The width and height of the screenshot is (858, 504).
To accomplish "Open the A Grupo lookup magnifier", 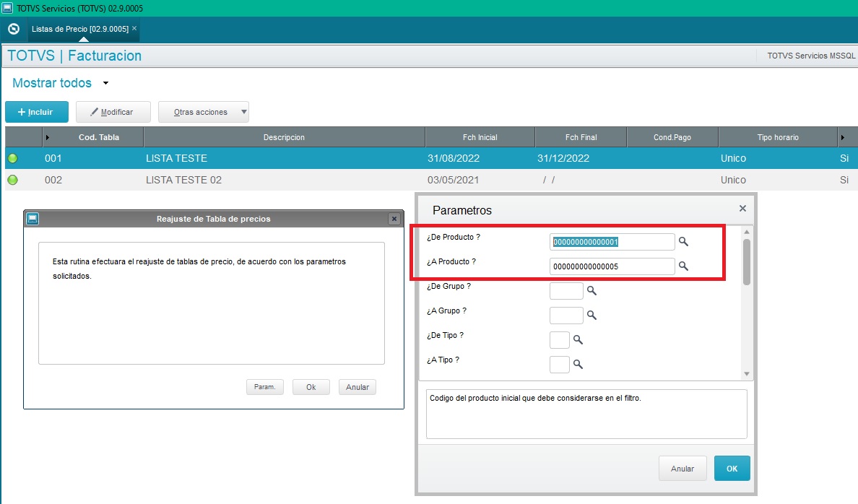I will click(592, 316).
